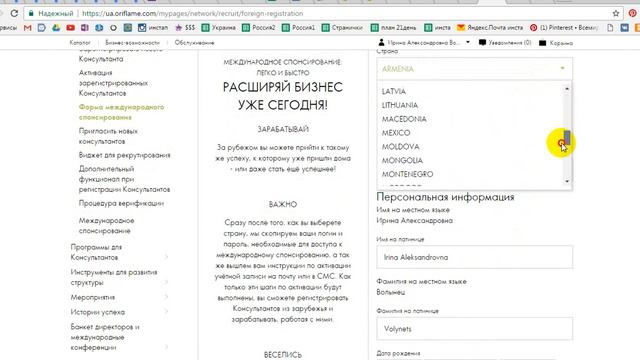640x360 pixels.
Task: Click the Pinterest extension icon by address bar
Action: (633, 13)
